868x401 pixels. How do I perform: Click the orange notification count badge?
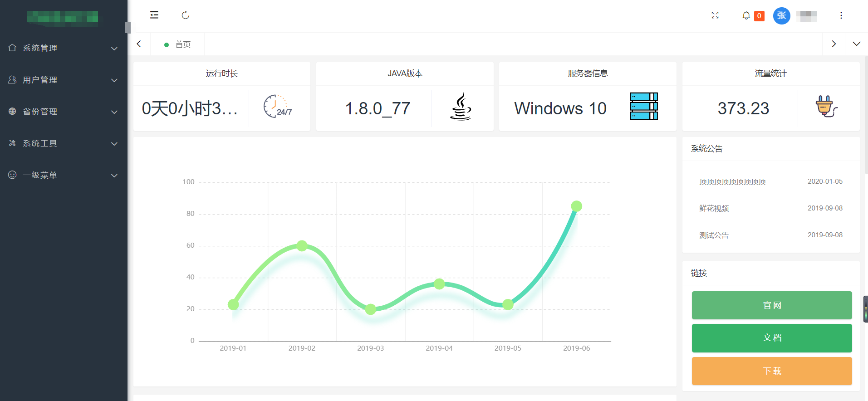click(759, 16)
